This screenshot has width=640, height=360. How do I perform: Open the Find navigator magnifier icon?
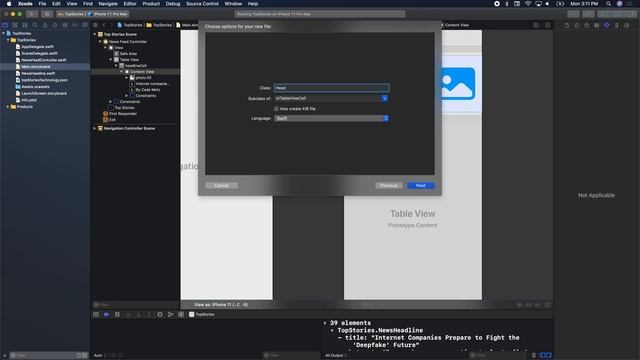[x=35, y=25]
